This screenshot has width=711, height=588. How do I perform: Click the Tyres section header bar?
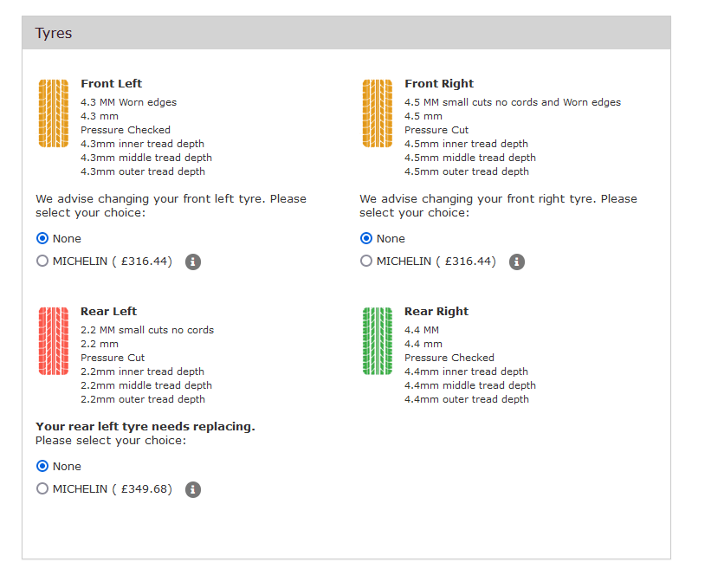(346, 33)
